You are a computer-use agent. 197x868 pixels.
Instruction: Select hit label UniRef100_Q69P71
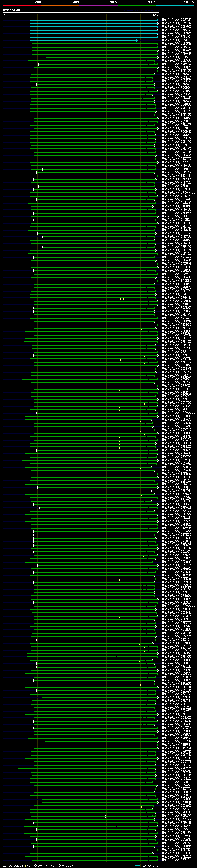pos(177,379)
